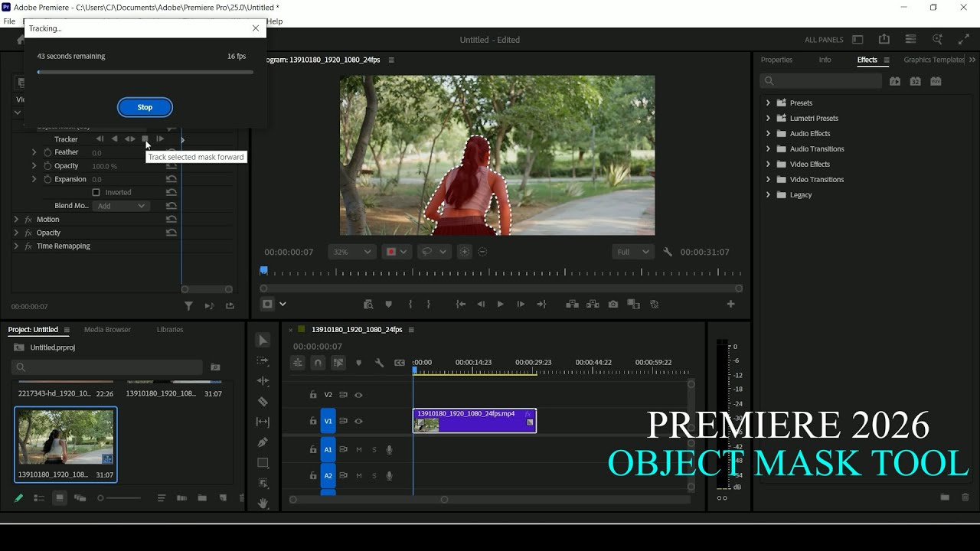This screenshot has width=980, height=551.
Task: Select the Rectangle tool
Action: point(263,463)
